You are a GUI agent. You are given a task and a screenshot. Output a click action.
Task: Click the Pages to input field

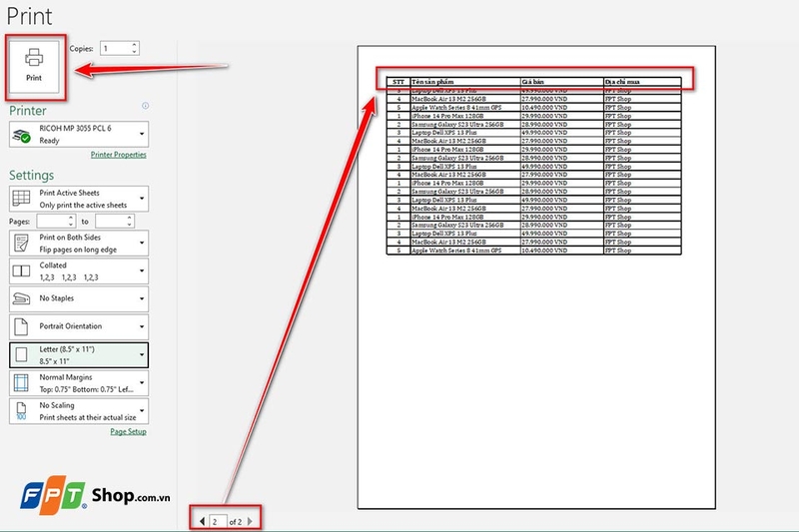(111, 221)
